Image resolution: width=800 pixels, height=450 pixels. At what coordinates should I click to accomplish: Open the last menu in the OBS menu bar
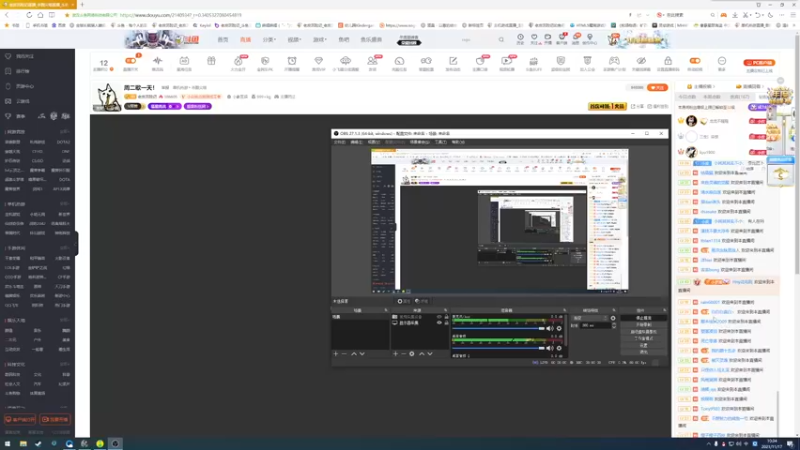pos(458,142)
